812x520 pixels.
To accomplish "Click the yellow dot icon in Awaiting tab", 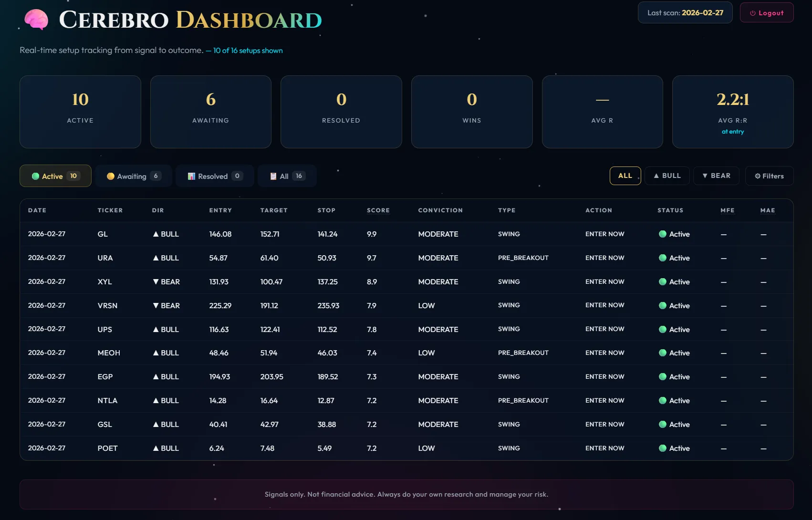I will tap(111, 176).
